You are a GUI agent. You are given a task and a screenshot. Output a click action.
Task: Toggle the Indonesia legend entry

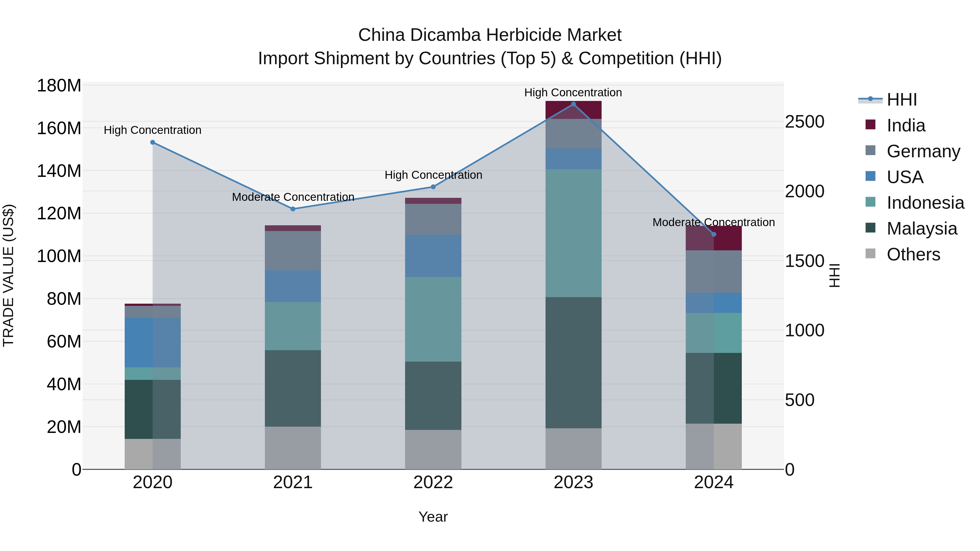(915, 203)
